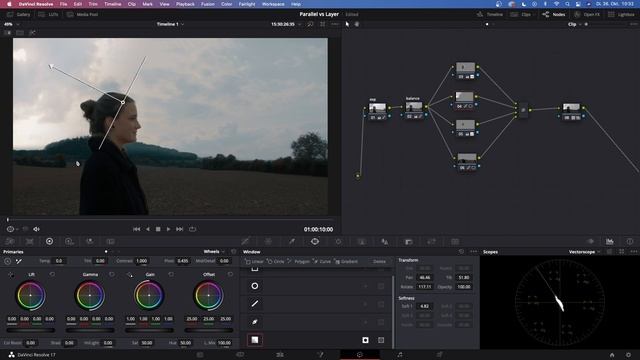The height and width of the screenshot is (360, 640).
Task: Open the viewer zoom percentage dropdown
Action: coord(11,24)
